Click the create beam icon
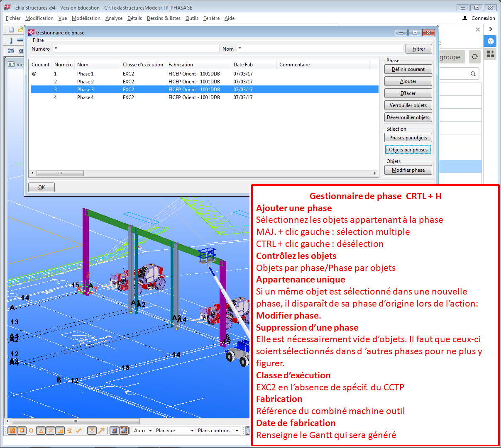 click(x=20, y=41)
